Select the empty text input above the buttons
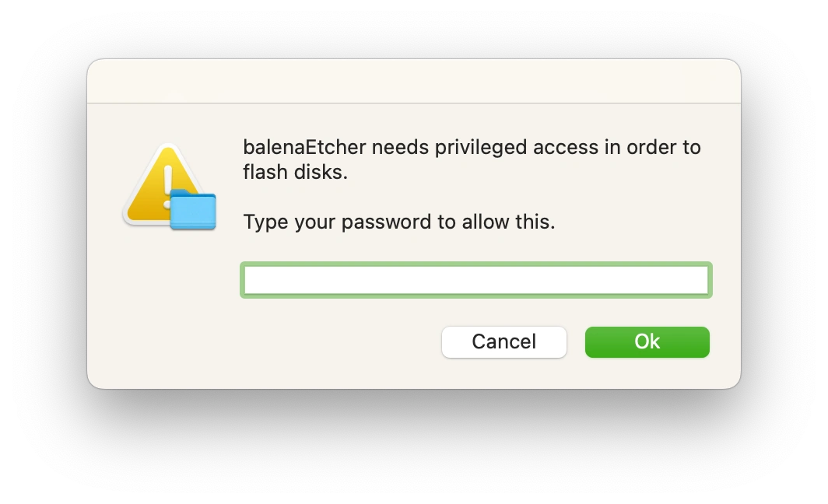 475,280
